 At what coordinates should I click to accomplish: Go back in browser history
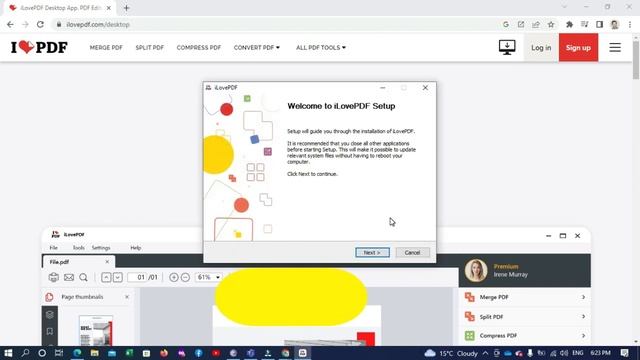pos(10,24)
